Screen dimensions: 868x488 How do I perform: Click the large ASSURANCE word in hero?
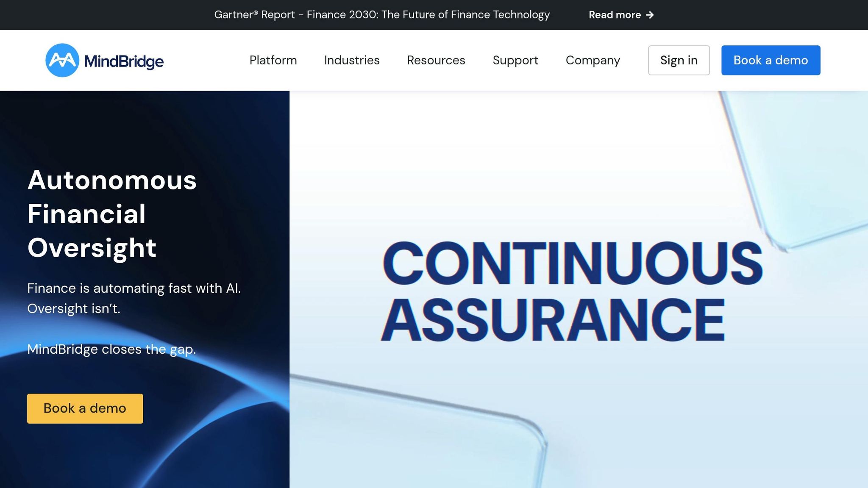(x=553, y=320)
